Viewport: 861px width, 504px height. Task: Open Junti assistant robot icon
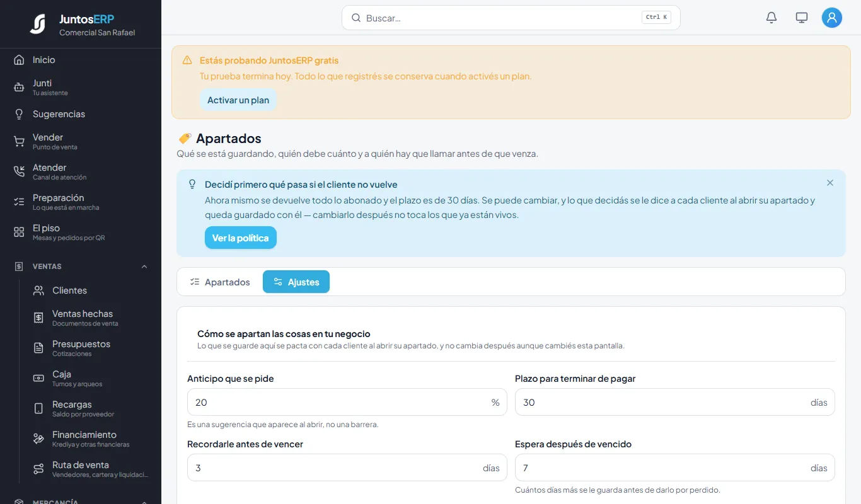[19, 88]
